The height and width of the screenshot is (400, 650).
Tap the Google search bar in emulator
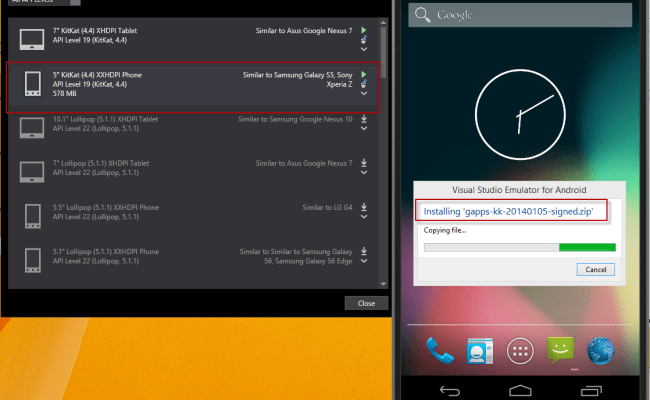(520, 15)
